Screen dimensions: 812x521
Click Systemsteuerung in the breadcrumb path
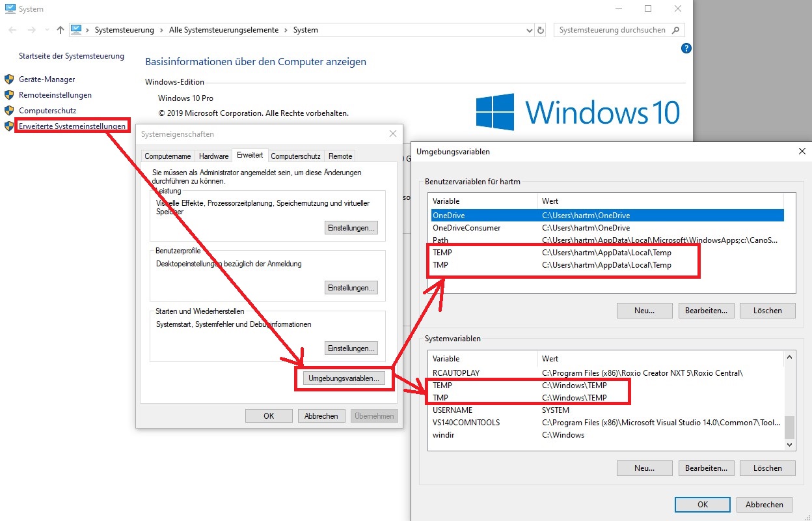click(124, 30)
